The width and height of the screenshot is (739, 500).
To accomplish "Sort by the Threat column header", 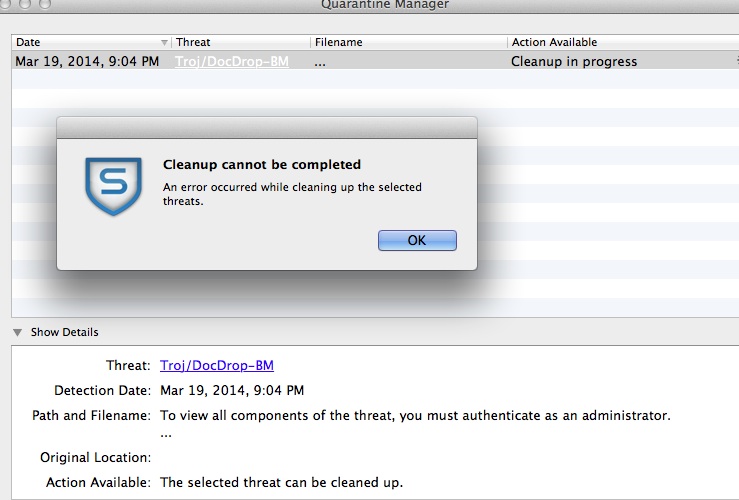I will click(240, 42).
